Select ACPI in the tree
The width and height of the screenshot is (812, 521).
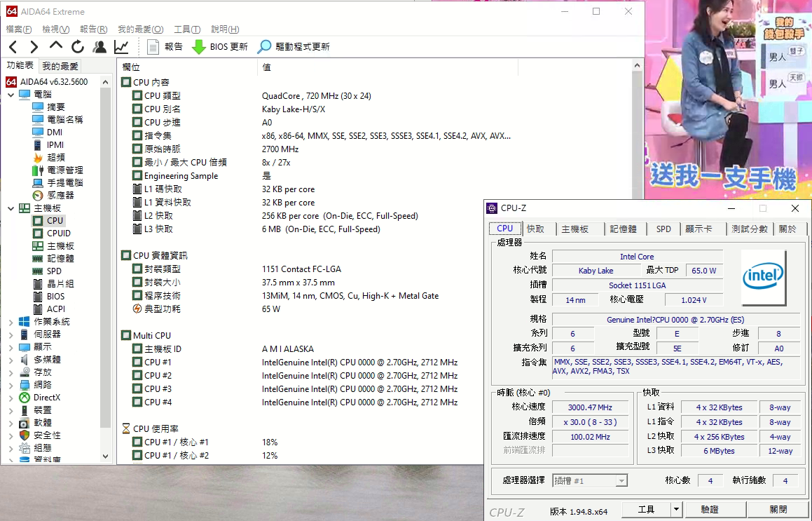pyautogui.click(x=56, y=309)
